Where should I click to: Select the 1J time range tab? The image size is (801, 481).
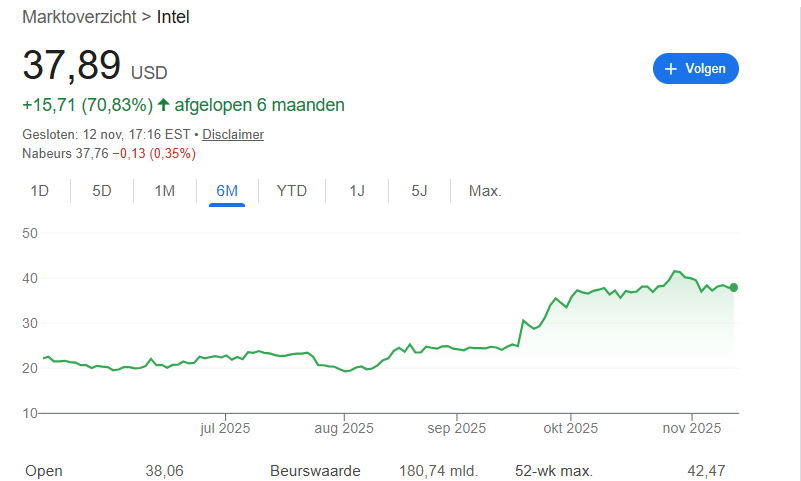[x=357, y=191]
